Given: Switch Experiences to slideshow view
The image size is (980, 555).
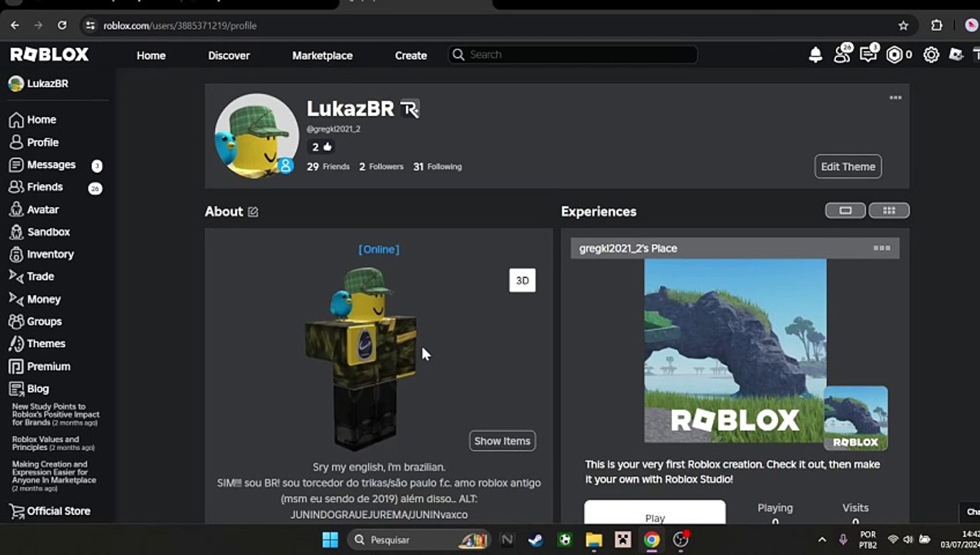Looking at the screenshot, I should pyautogui.click(x=845, y=210).
